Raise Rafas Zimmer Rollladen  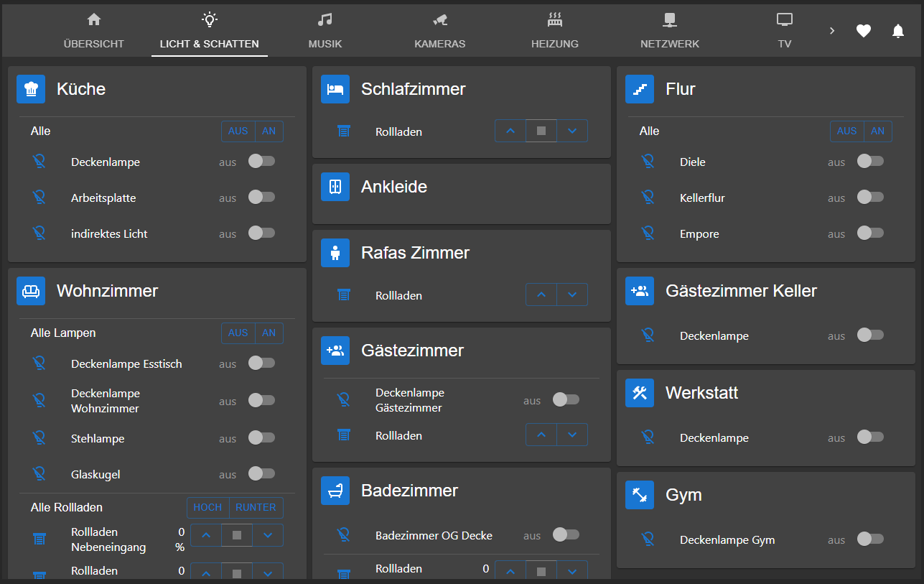tap(541, 295)
